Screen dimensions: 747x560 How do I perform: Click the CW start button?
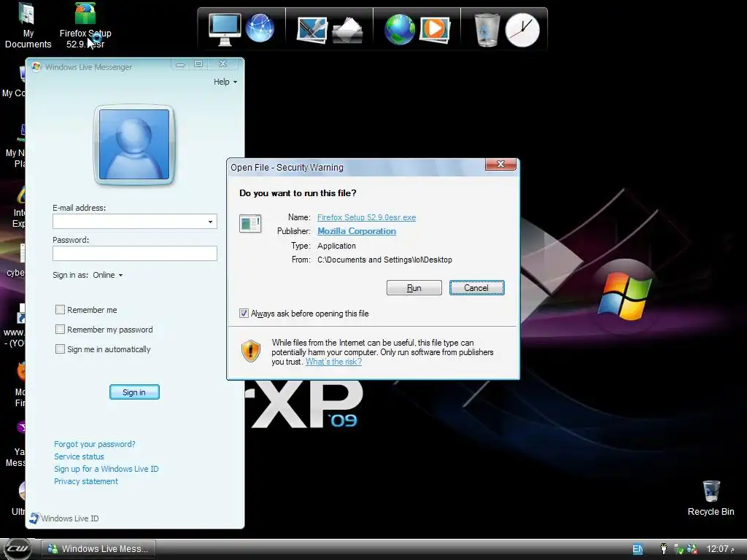coord(18,549)
